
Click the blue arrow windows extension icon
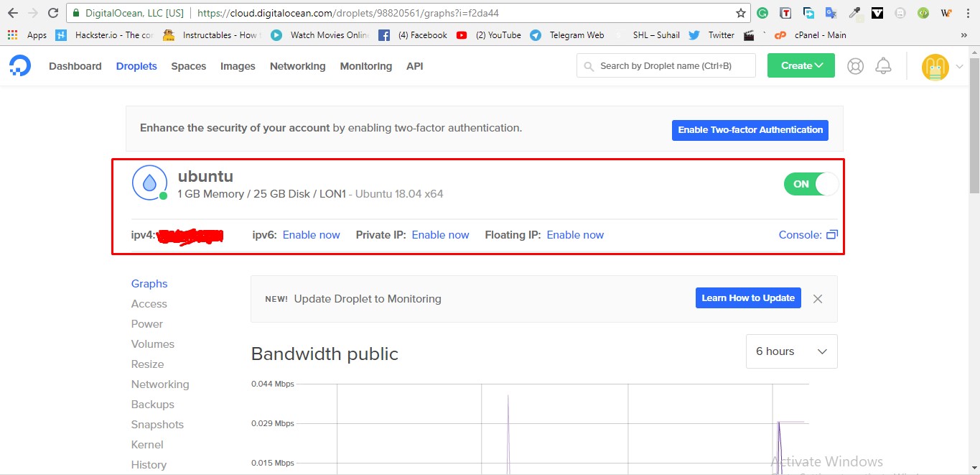(x=808, y=13)
